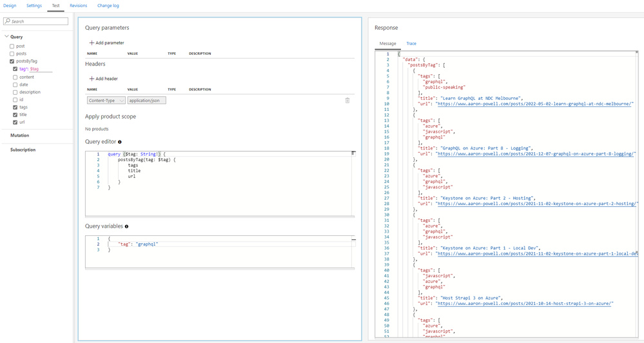Open the Content-Type header name dropdown
The image size is (644, 343).
(x=106, y=101)
